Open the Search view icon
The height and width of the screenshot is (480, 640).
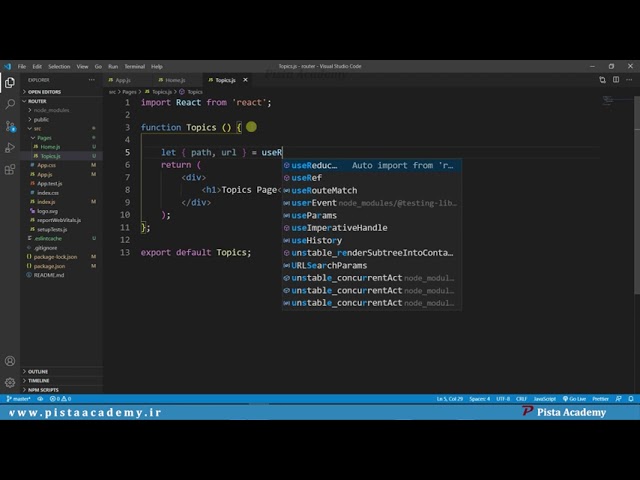[x=10, y=104]
